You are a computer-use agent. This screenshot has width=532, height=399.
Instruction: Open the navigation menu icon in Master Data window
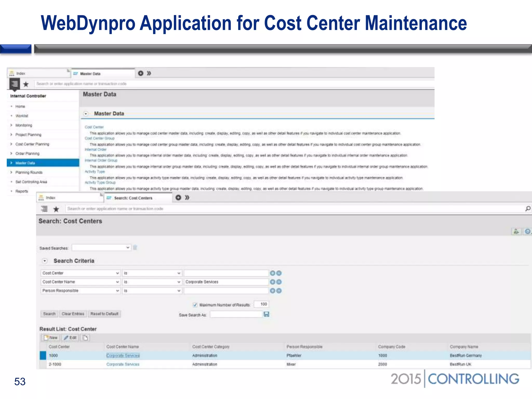pyautogui.click(x=15, y=84)
